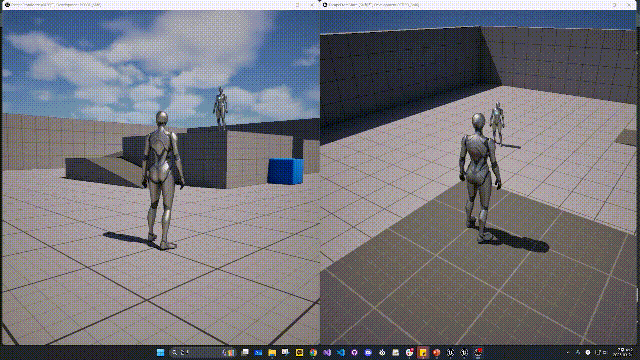
Task: Open the yellow sticky notes taskbar app
Action: [423, 353]
